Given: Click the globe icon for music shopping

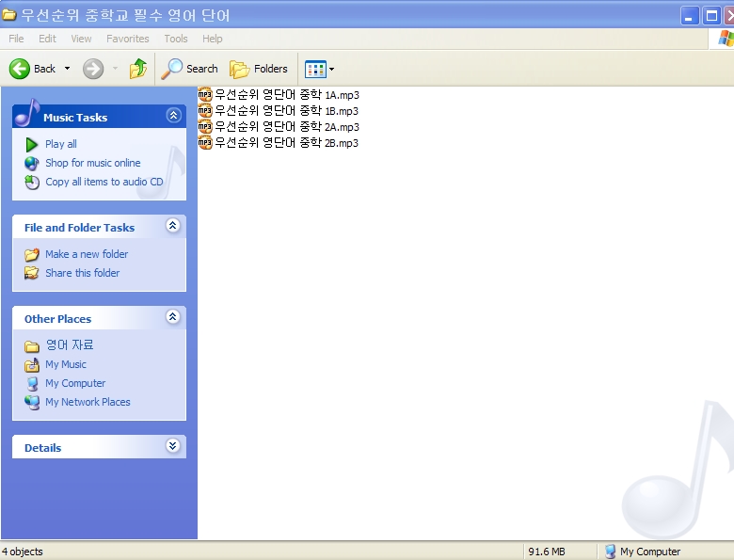Looking at the screenshot, I should 31,164.
